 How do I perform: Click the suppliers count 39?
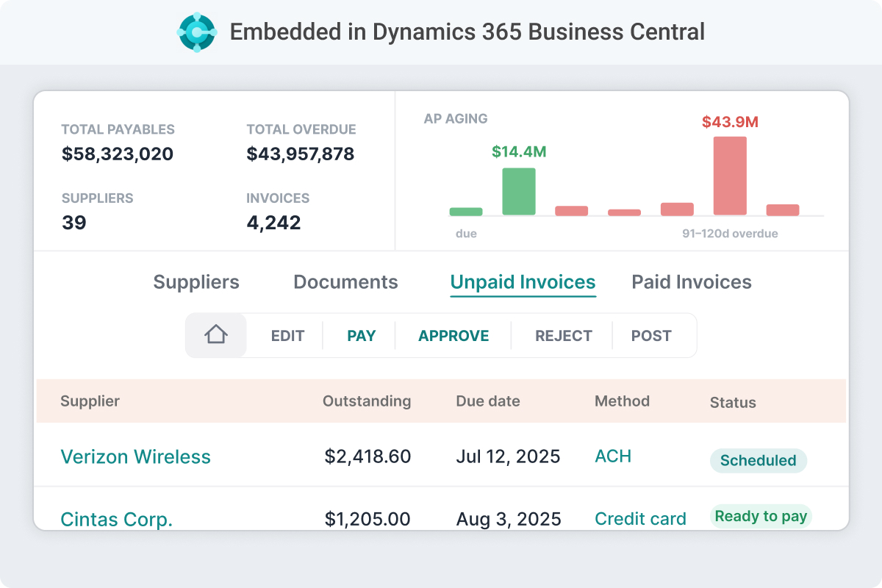[73, 223]
